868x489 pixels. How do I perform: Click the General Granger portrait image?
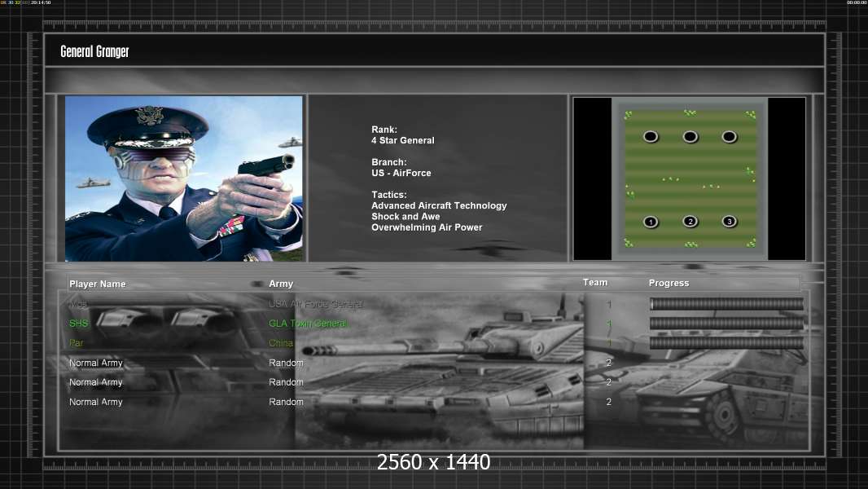coord(184,178)
